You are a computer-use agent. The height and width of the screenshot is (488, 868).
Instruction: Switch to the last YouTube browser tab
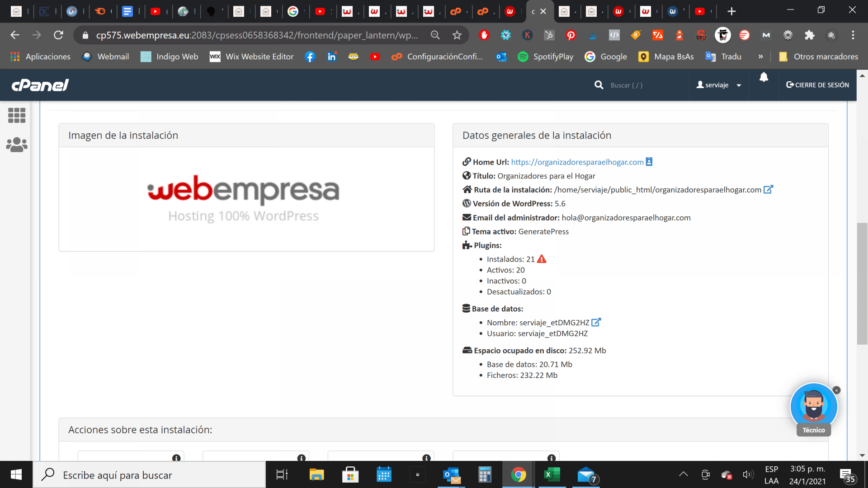coord(700,11)
